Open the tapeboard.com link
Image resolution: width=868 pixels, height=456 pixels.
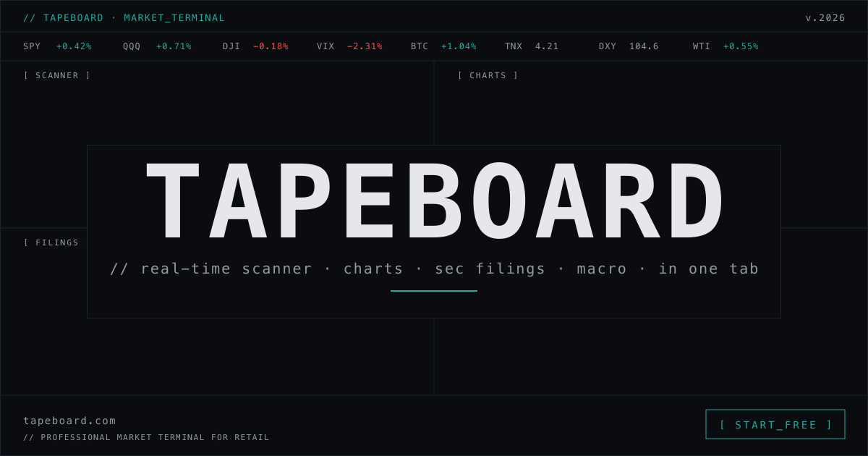(69, 421)
